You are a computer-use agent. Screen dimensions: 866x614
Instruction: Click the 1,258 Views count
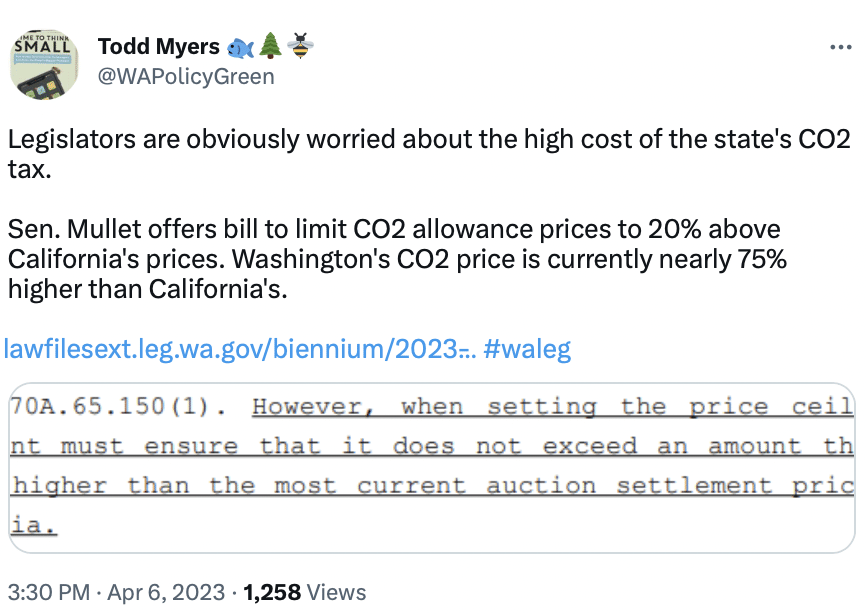pos(305,592)
